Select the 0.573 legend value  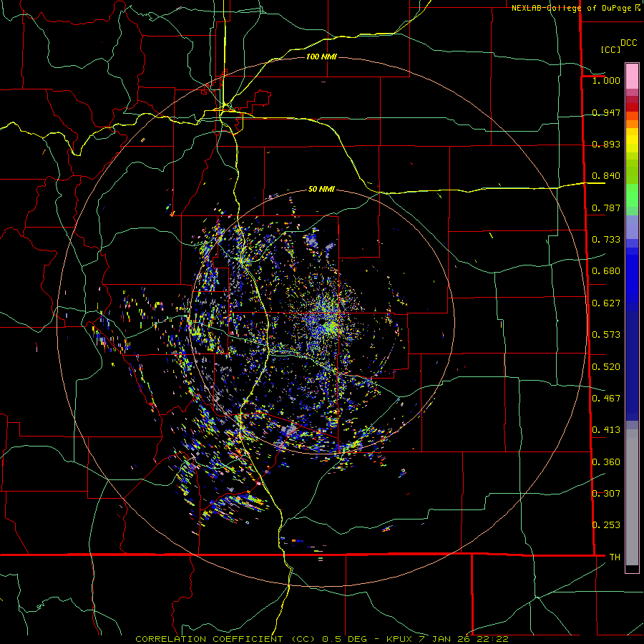[606, 335]
